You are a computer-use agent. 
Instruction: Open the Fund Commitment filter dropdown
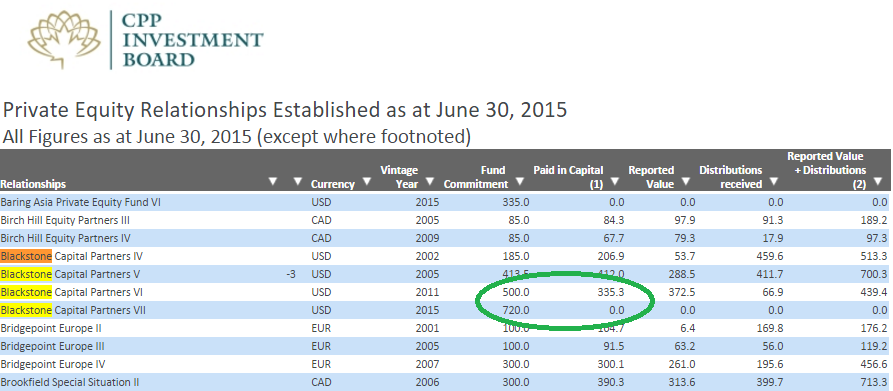(x=519, y=183)
